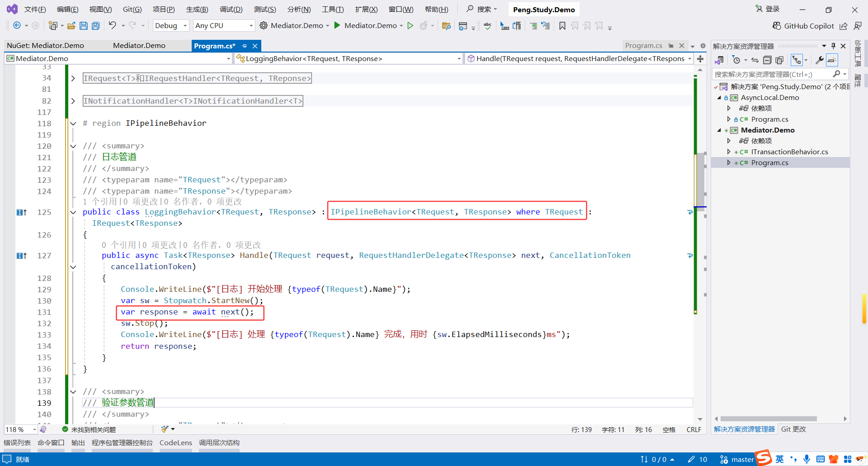Open the 错误列表 panel tab
868x466 pixels.
tap(17, 443)
